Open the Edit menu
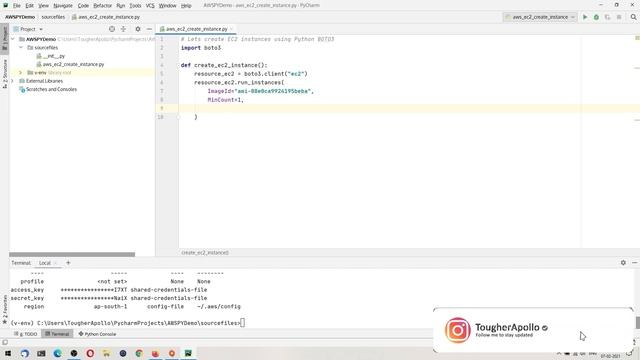640x360 pixels. coord(29,6)
